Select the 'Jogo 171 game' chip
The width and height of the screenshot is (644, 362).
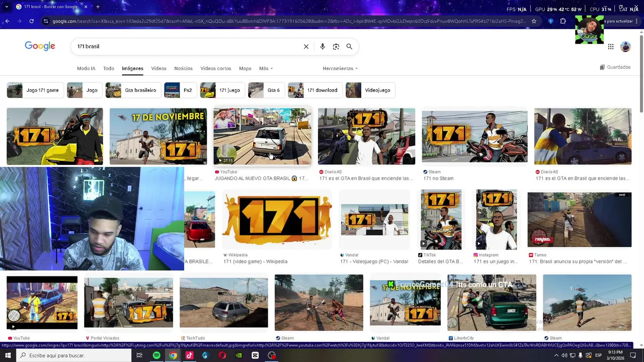(x=35, y=90)
